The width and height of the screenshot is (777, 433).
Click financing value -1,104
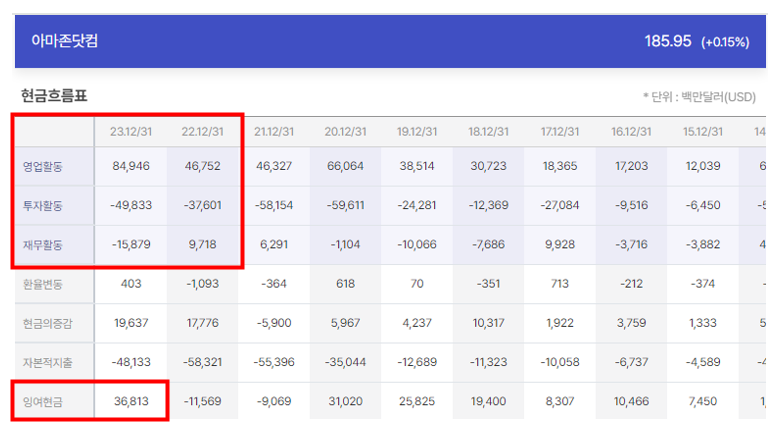[345, 244]
